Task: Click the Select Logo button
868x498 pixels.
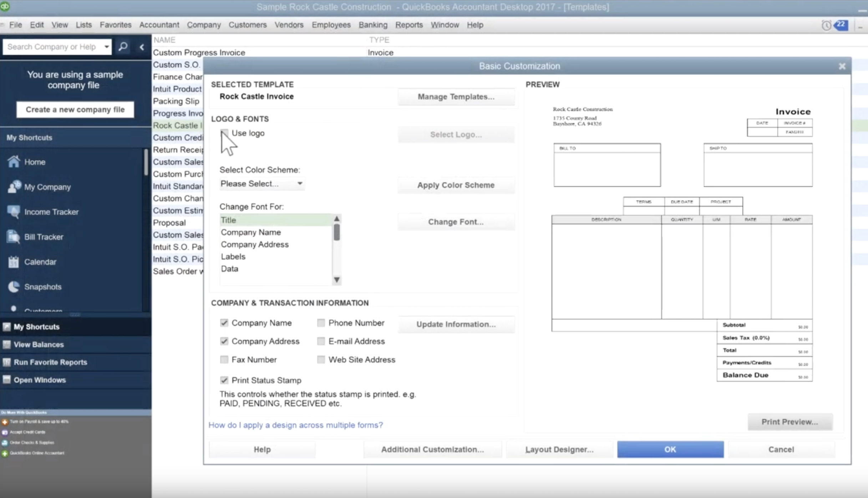Action: coord(456,134)
